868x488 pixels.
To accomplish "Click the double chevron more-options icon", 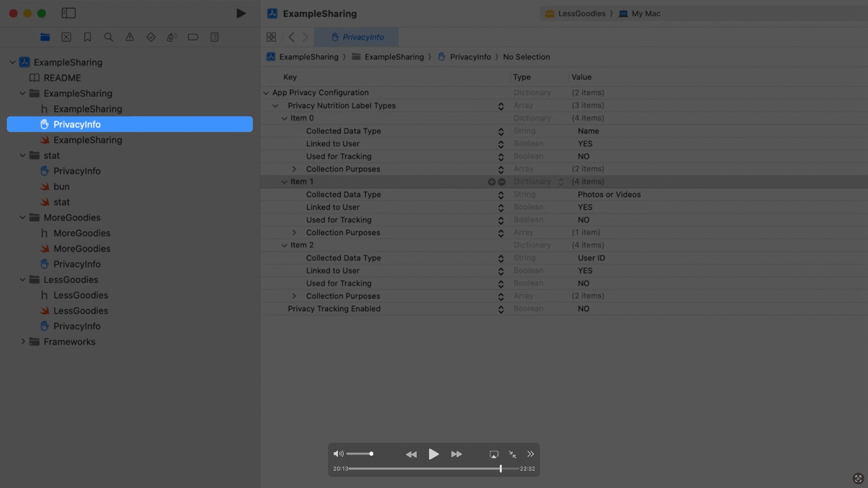I will pos(531,455).
